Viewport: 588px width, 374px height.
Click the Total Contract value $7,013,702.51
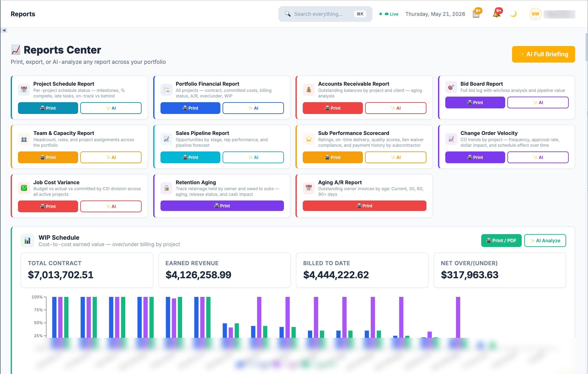point(61,275)
